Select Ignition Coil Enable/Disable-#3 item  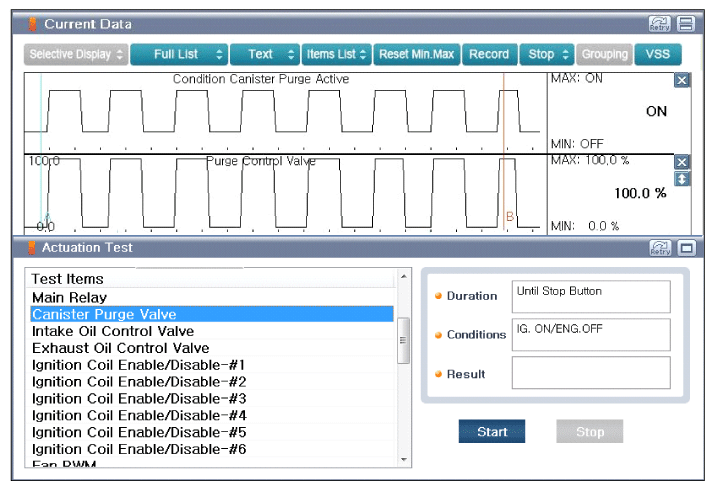tap(138, 398)
